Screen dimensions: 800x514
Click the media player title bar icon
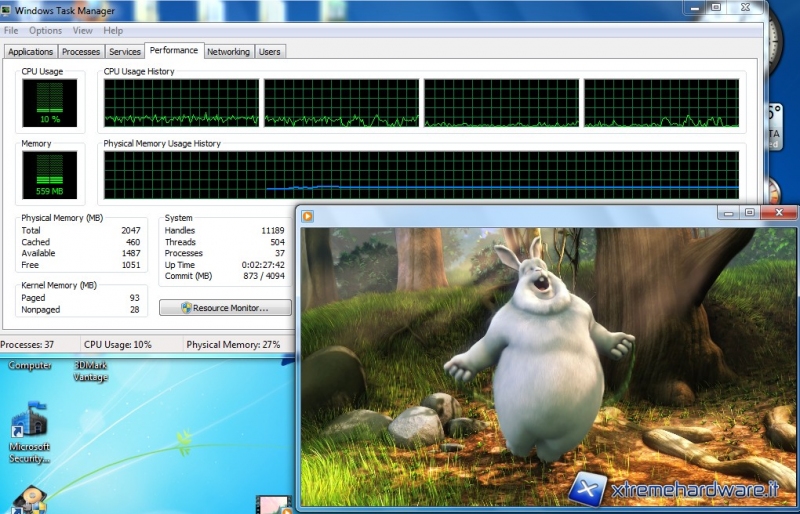(x=309, y=214)
